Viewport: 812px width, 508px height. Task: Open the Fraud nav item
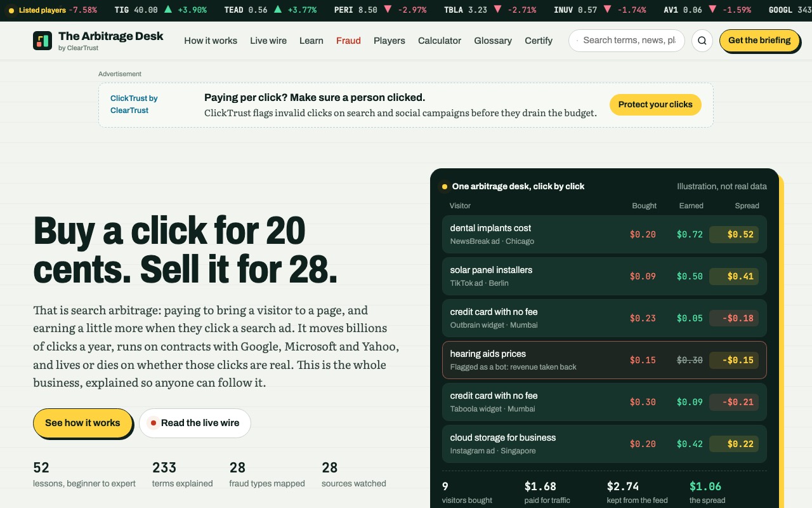(348, 41)
